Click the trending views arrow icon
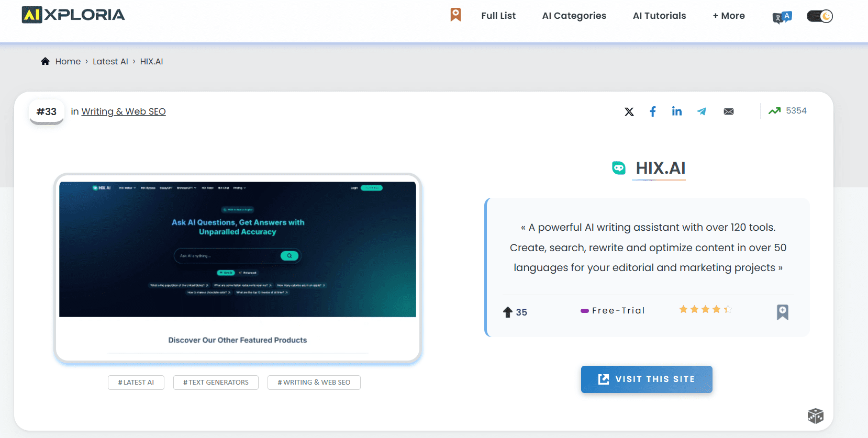The image size is (868, 438). pos(774,111)
